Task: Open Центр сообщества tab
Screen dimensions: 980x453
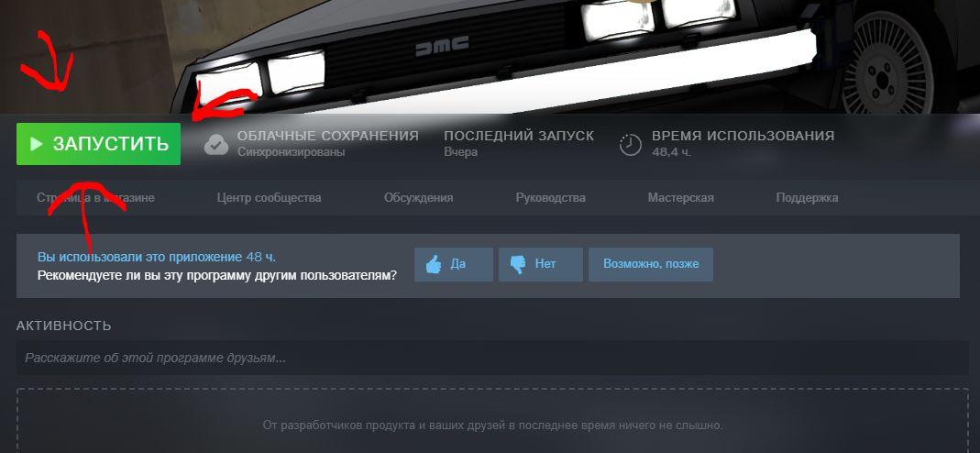Action: pos(269,198)
